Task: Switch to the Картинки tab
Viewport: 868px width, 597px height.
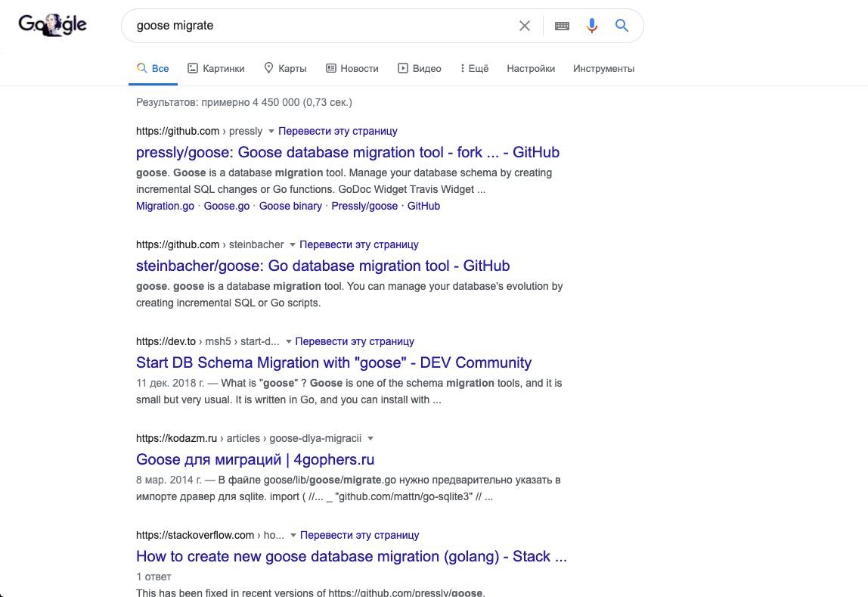Action: 216,69
